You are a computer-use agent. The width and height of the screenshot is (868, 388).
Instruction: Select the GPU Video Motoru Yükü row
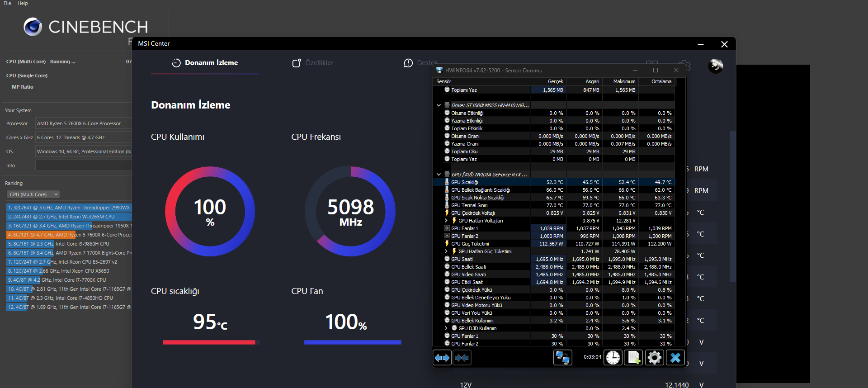(554, 305)
